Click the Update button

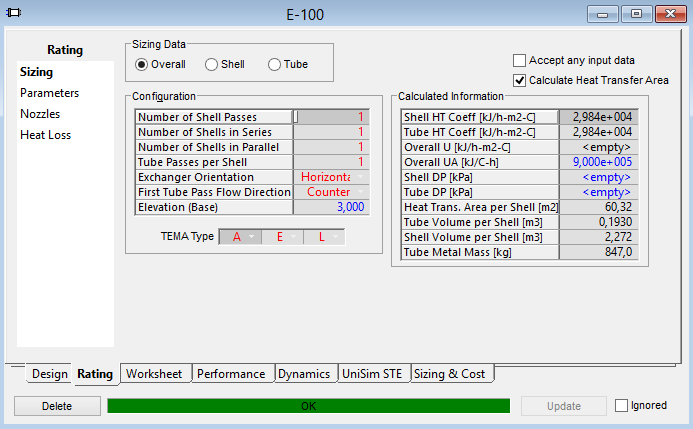point(564,406)
